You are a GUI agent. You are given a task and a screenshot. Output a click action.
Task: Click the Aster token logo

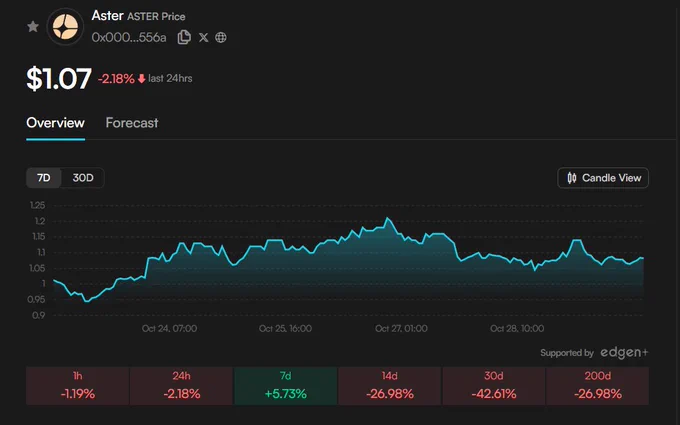65,27
